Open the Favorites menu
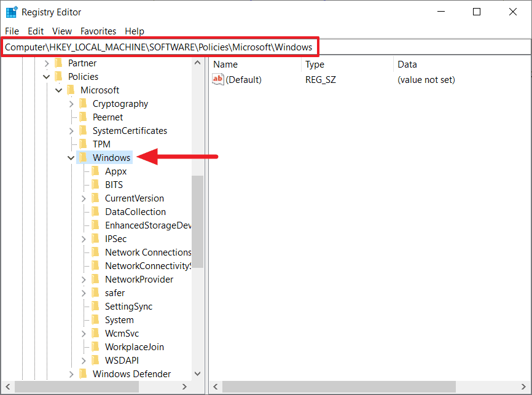Screen dimensions: 532x395 pos(98,31)
